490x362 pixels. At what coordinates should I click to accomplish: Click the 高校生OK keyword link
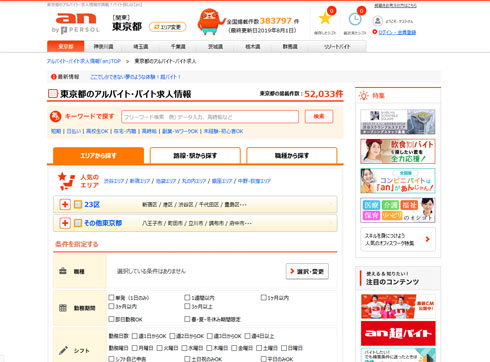[97, 131]
